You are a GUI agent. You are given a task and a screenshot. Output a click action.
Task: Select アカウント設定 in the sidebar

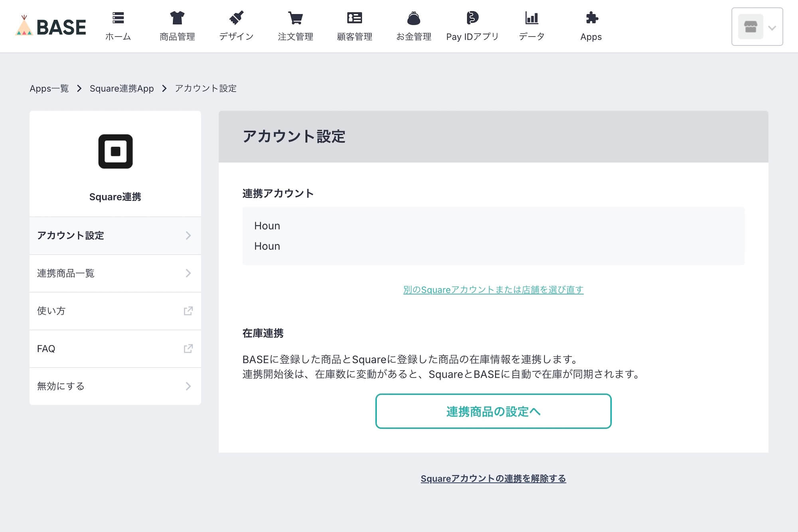pos(115,235)
